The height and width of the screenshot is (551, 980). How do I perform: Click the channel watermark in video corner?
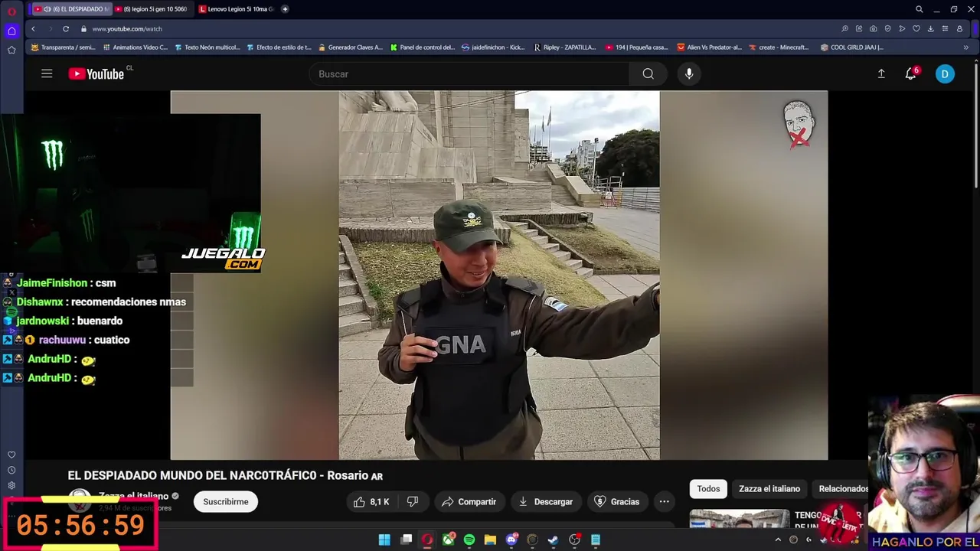pos(799,124)
